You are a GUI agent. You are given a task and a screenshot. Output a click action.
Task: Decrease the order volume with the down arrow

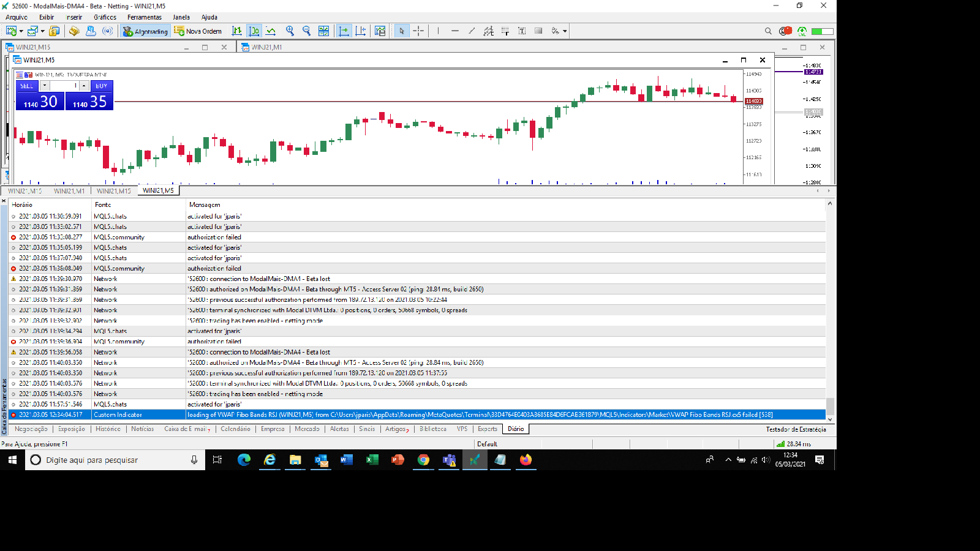44,86
